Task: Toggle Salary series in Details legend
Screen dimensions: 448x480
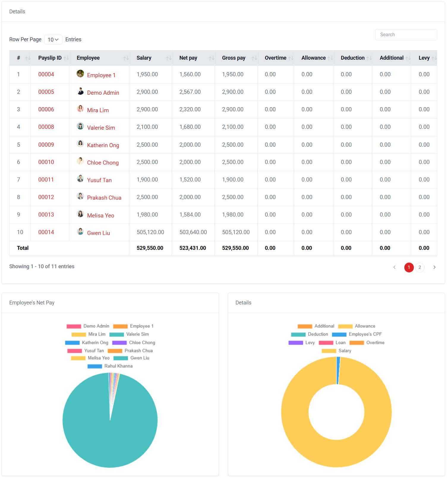Action: [336, 351]
